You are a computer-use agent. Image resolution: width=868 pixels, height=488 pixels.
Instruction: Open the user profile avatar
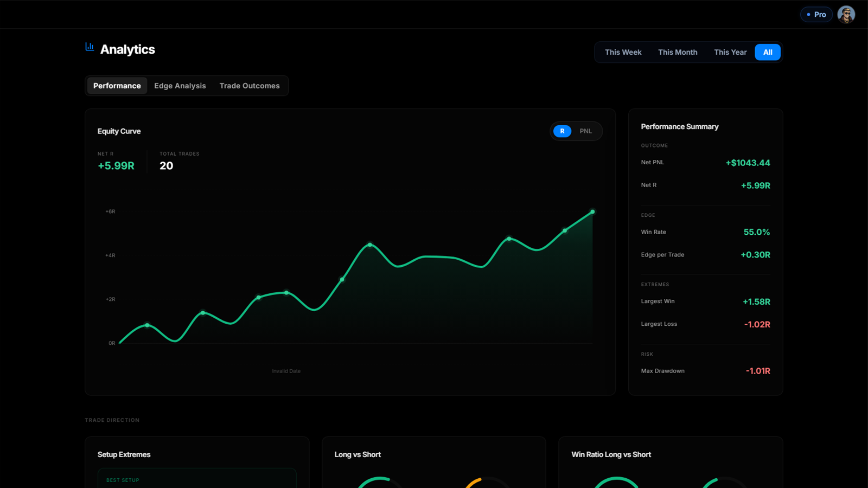[846, 15]
